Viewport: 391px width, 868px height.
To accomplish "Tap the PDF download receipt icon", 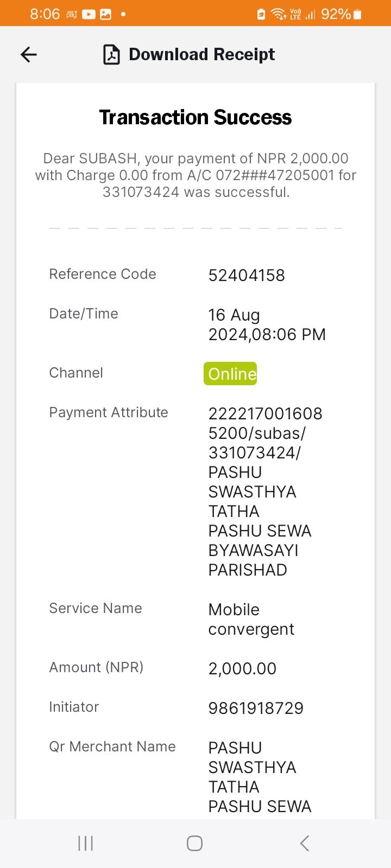I will (x=111, y=55).
